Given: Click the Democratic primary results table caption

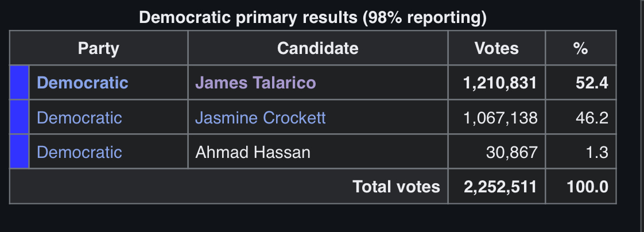Looking at the screenshot, I should click(313, 18).
